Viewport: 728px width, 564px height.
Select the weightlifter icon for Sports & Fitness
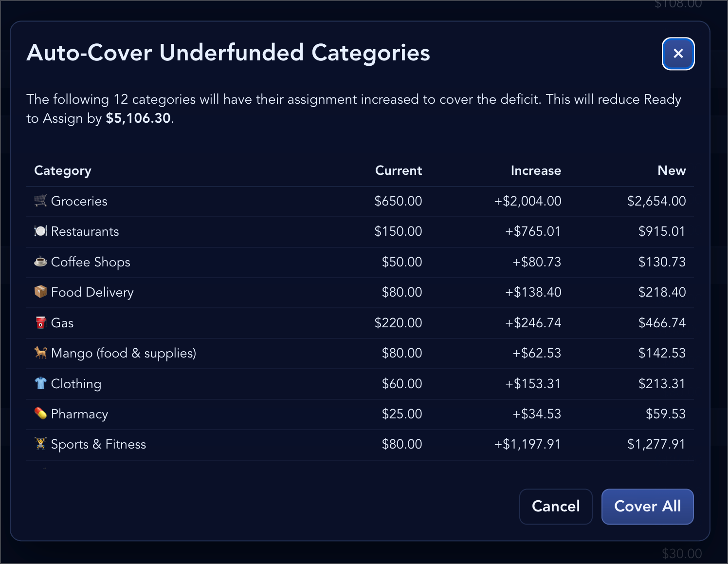click(x=41, y=444)
